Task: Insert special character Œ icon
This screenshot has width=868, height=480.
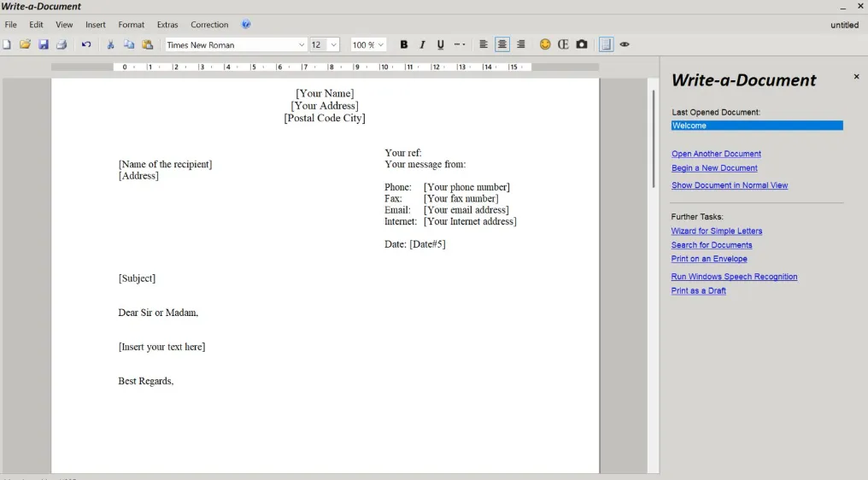Action: pyautogui.click(x=563, y=44)
